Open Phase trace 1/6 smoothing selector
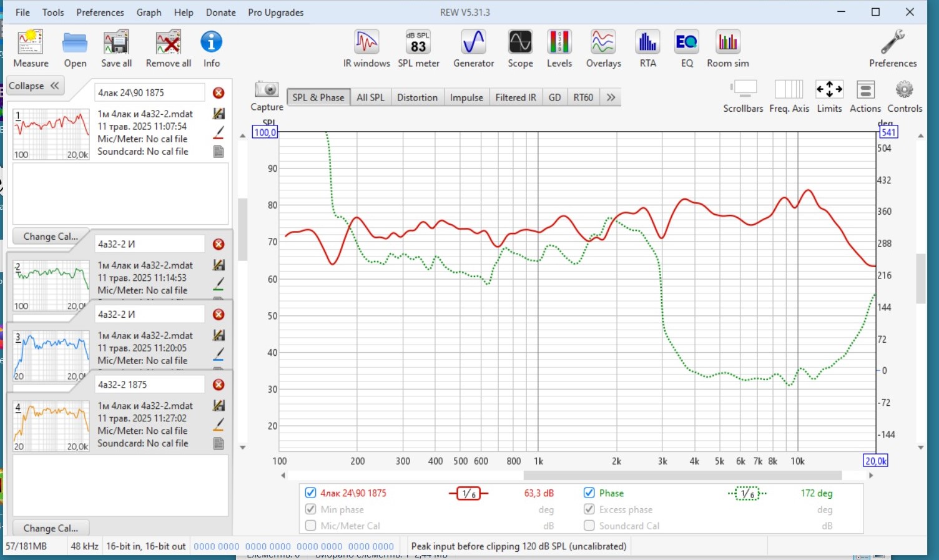 point(747,494)
